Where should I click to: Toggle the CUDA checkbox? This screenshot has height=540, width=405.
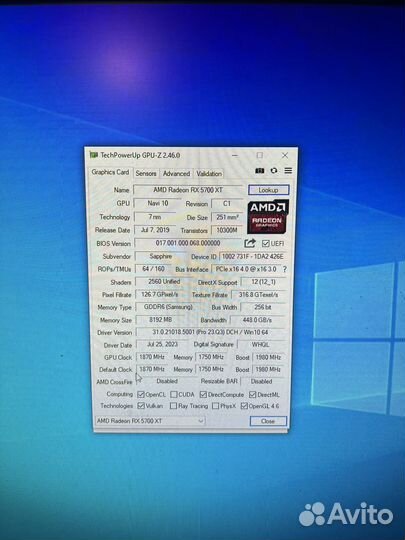174,394
